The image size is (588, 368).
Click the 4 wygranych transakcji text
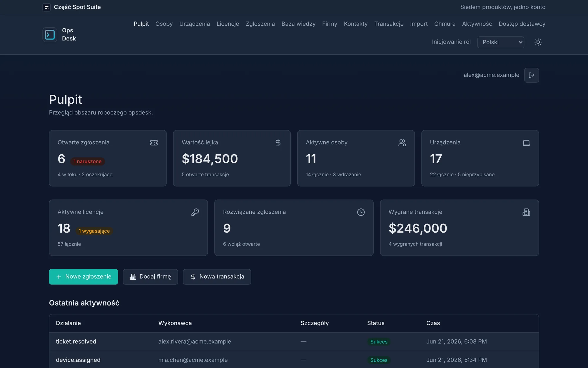click(415, 244)
